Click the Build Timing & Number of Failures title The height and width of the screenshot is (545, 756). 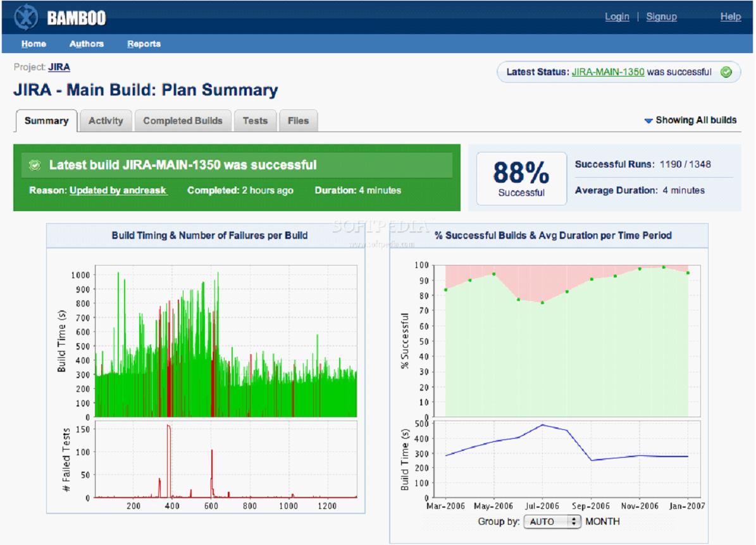point(210,236)
